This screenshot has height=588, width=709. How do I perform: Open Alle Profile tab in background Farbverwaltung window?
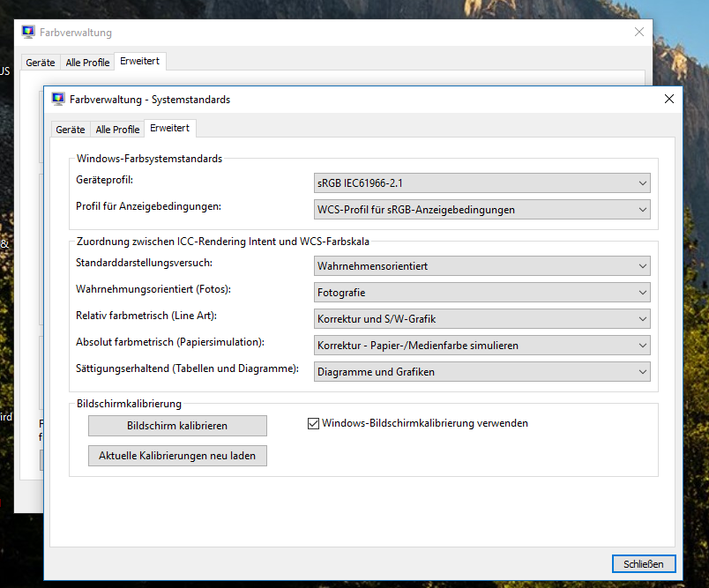click(x=87, y=63)
